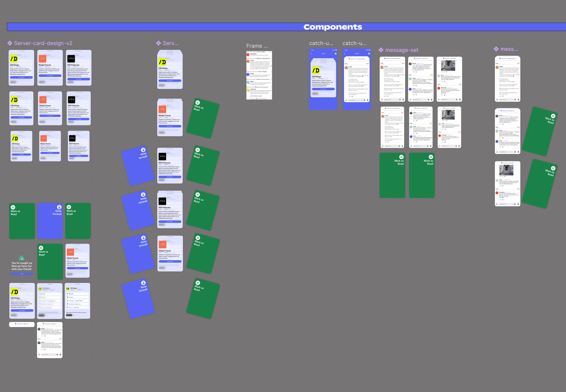566x392 pixels.
Task: Click the microphone icon in the bottom-left standalone chat card
Action: 61,355
